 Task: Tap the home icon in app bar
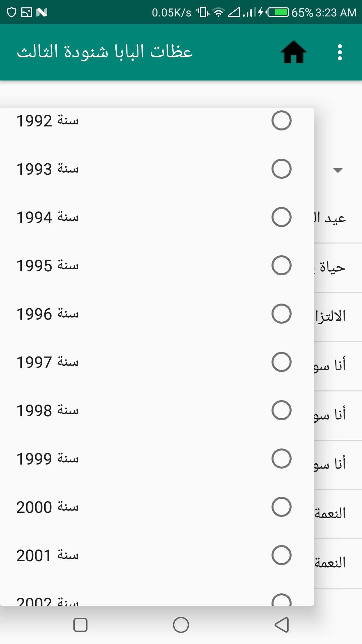(x=293, y=52)
